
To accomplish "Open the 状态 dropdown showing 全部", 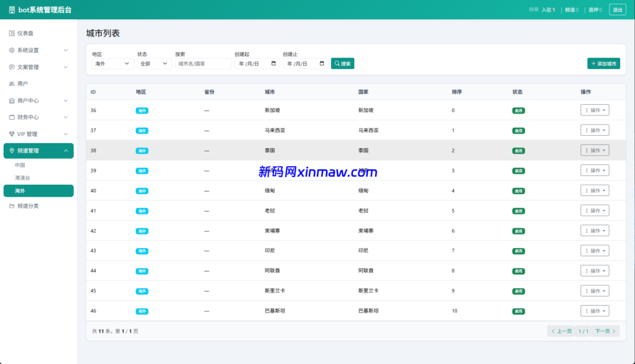I will 153,63.
